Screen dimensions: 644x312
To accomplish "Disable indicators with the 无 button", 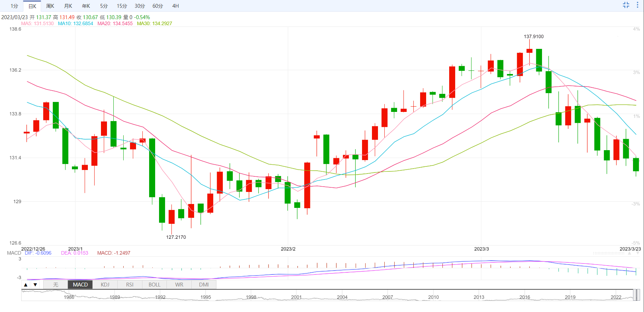I will [x=56, y=285].
